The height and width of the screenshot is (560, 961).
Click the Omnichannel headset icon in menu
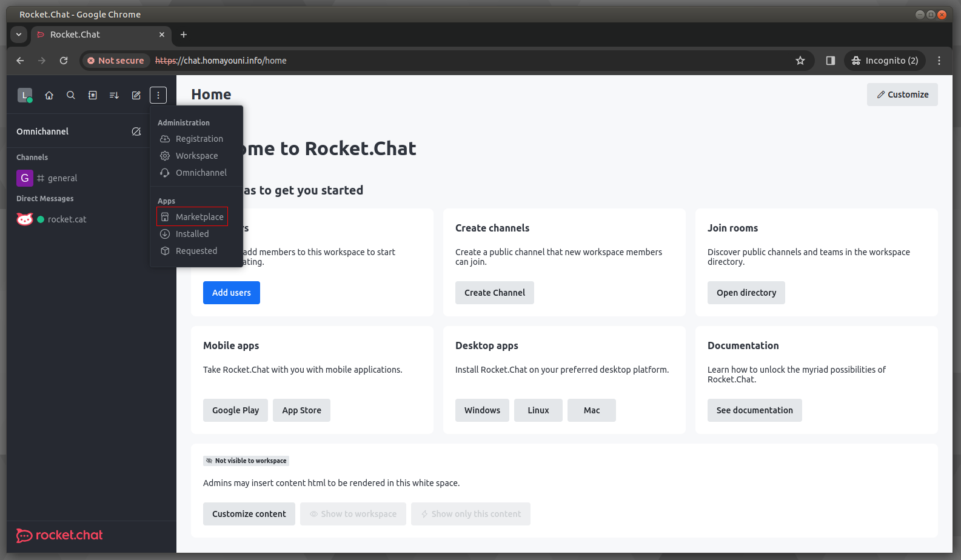pos(165,173)
